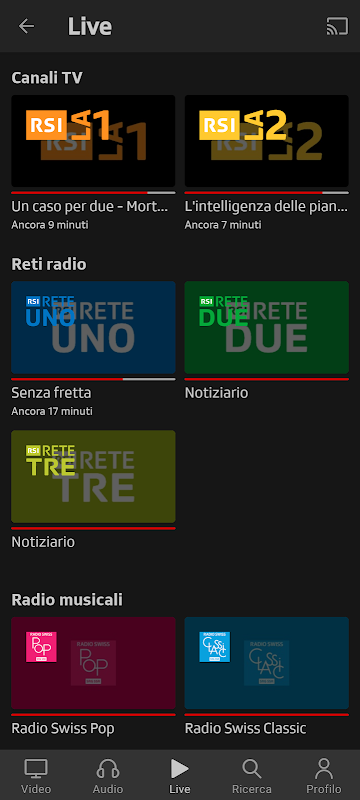The image size is (360, 800).
Task: Click the 'L'intelligenza delle piante' title
Action: click(266, 207)
